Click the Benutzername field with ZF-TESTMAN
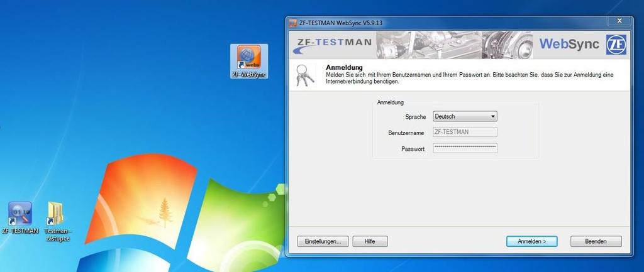Screen dimensions: 644x272 465,132
